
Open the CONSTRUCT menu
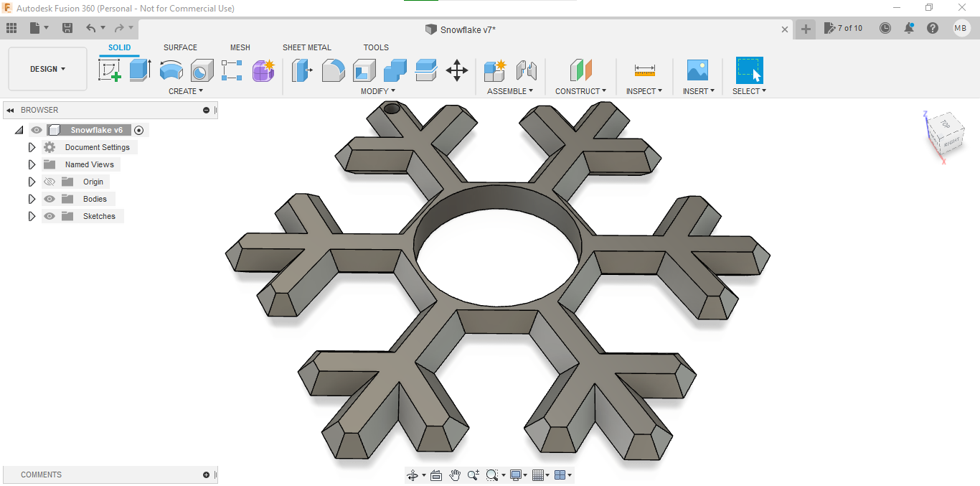[x=580, y=90]
